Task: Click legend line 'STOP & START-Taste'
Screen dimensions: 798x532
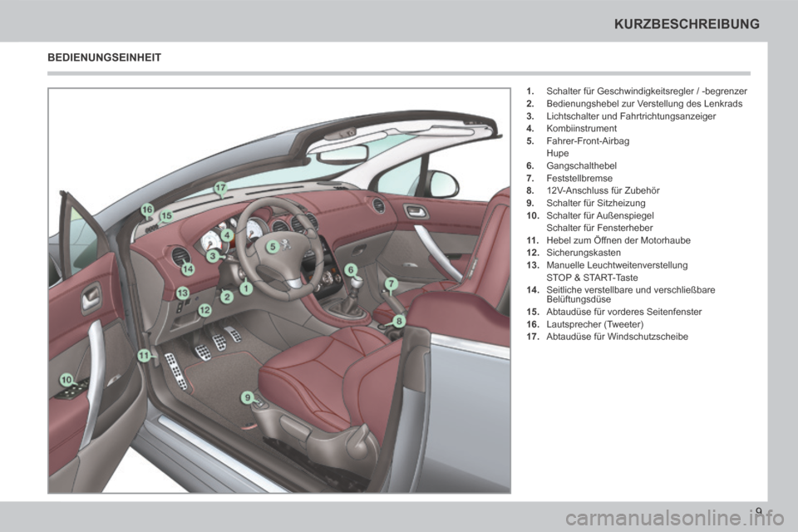Action: coord(591,278)
